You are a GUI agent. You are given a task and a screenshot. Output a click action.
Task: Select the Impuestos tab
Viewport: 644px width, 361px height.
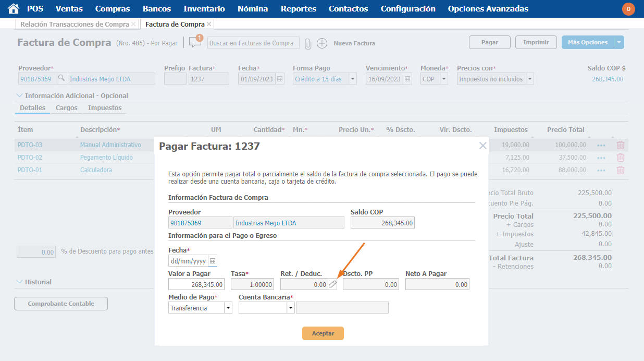click(x=105, y=108)
